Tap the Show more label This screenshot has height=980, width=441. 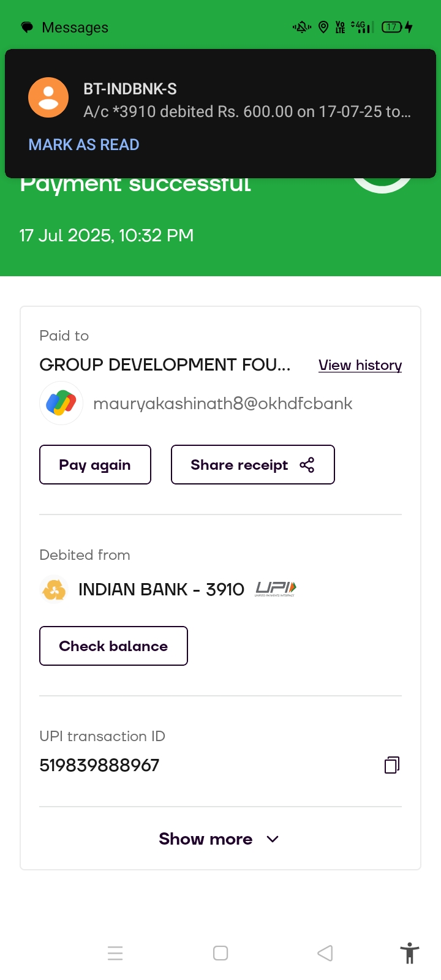pyautogui.click(x=205, y=839)
